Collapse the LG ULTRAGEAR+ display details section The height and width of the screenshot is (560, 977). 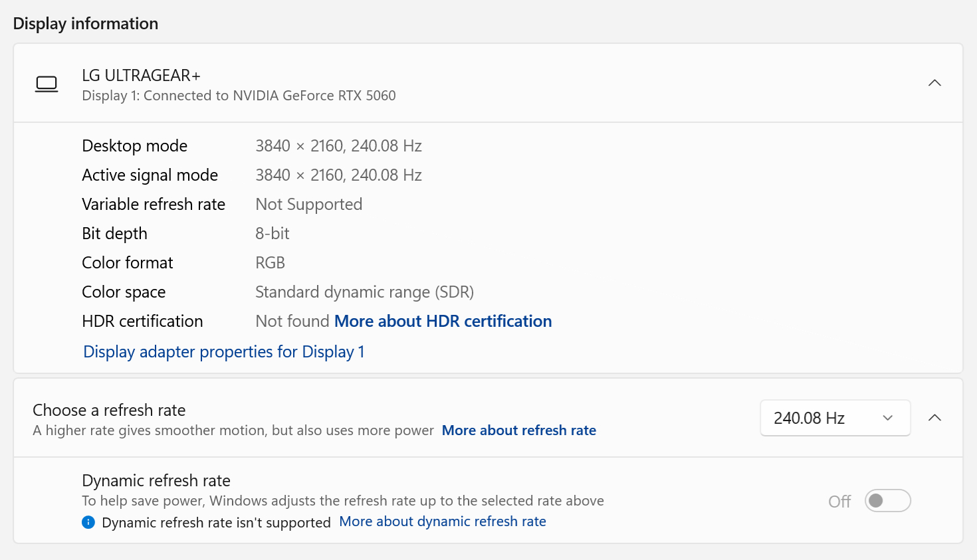coord(934,83)
